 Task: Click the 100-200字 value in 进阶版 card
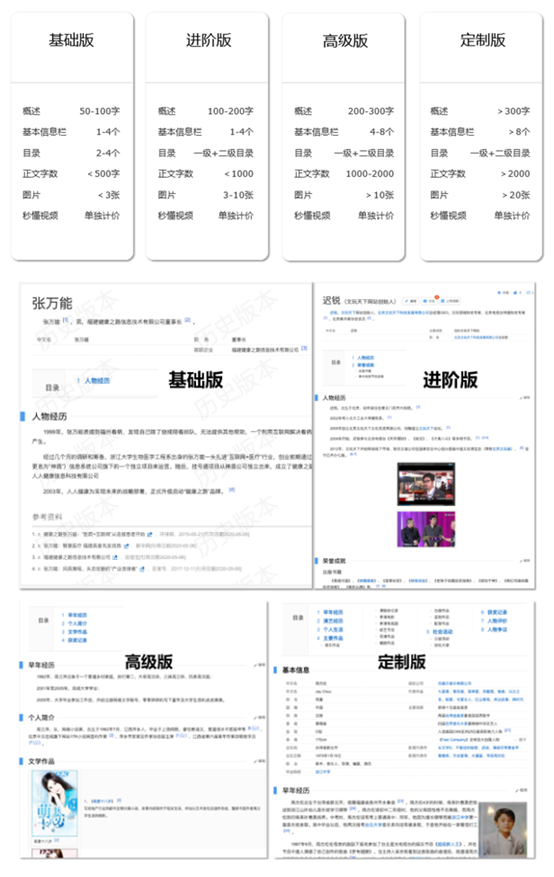[230, 111]
